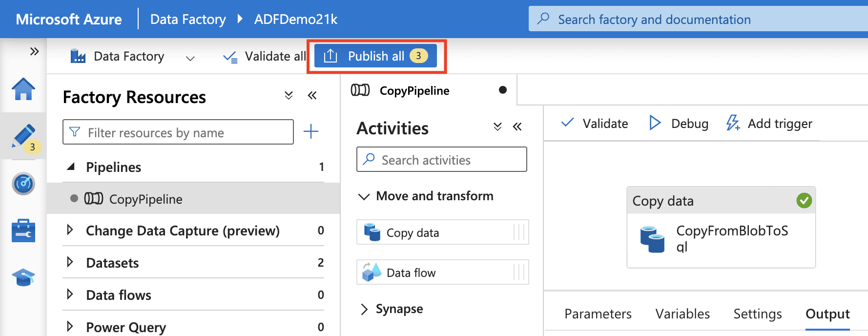Collapse the Factory Resources panel

click(312, 95)
